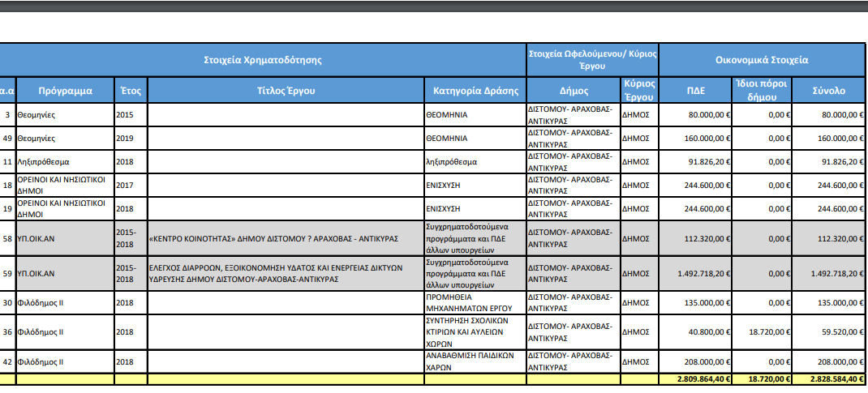The height and width of the screenshot is (393, 868).
Task: Click the 'ΑΝΑΒΑΘΜΙΣΗ ΠΑΙΔΙΚΩΝ ΧΑΡΩΝ' category cell
Action: point(475,361)
